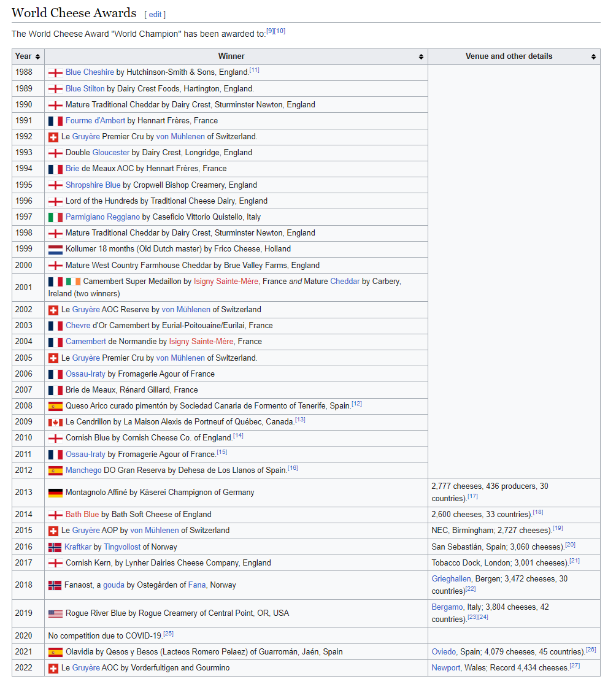Open the Blue Stilton link
The width and height of the screenshot is (616, 687).
(x=85, y=88)
